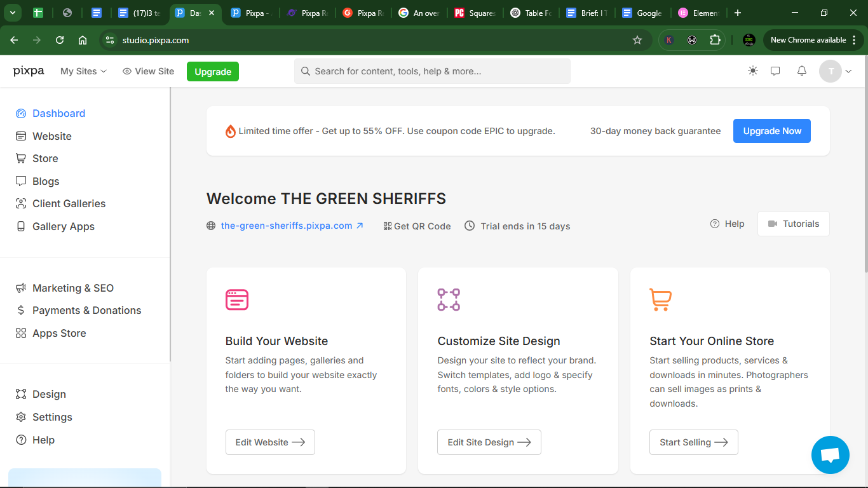Open Apps Store in sidebar
Viewport: 868px width, 488px height.
[x=51, y=333]
